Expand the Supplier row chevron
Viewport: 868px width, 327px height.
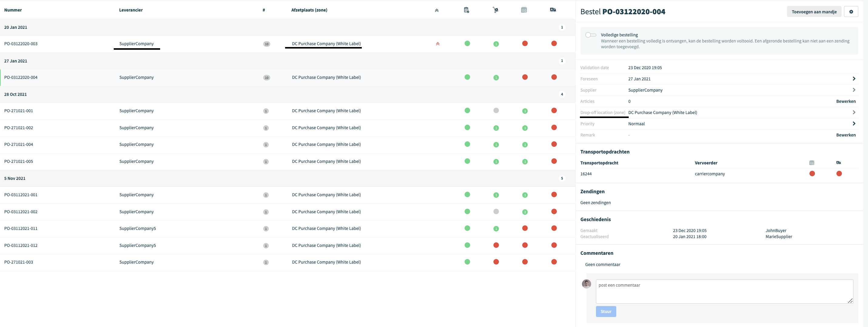854,90
